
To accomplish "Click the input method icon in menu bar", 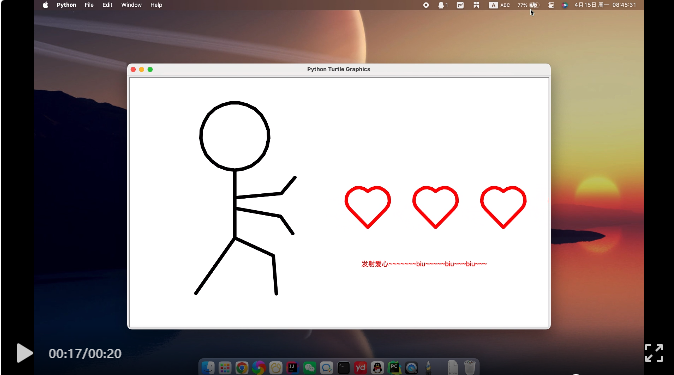I will click(499, 5).
